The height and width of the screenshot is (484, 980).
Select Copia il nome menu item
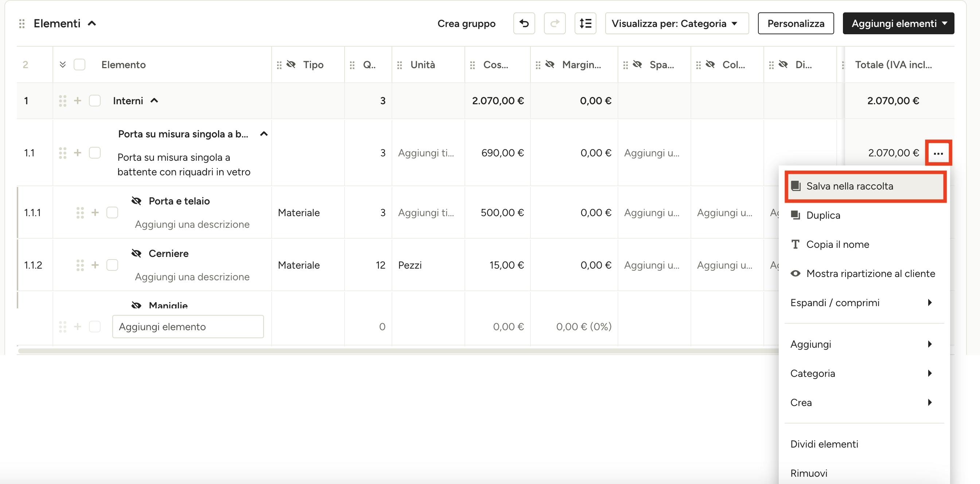(x=864, y=245)
